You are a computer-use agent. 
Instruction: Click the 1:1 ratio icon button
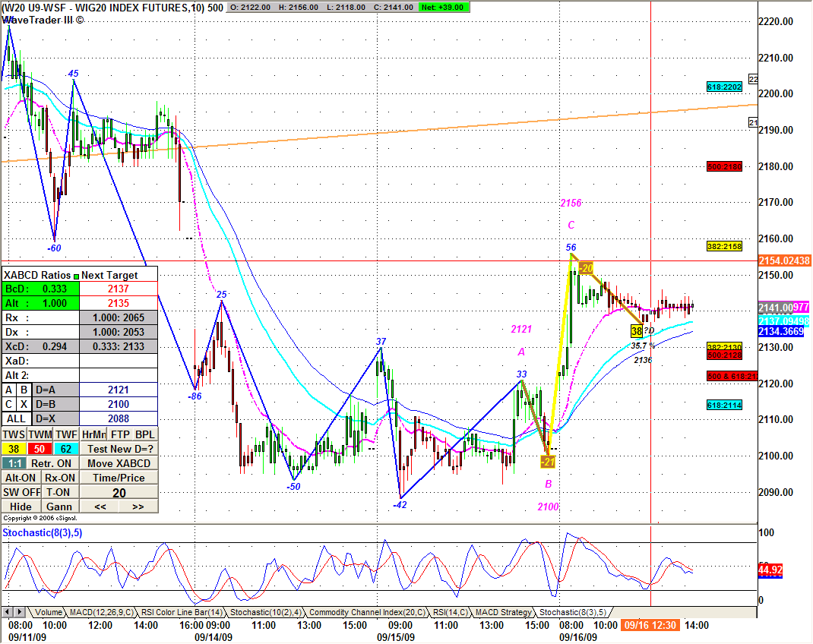tap(14, 463)
